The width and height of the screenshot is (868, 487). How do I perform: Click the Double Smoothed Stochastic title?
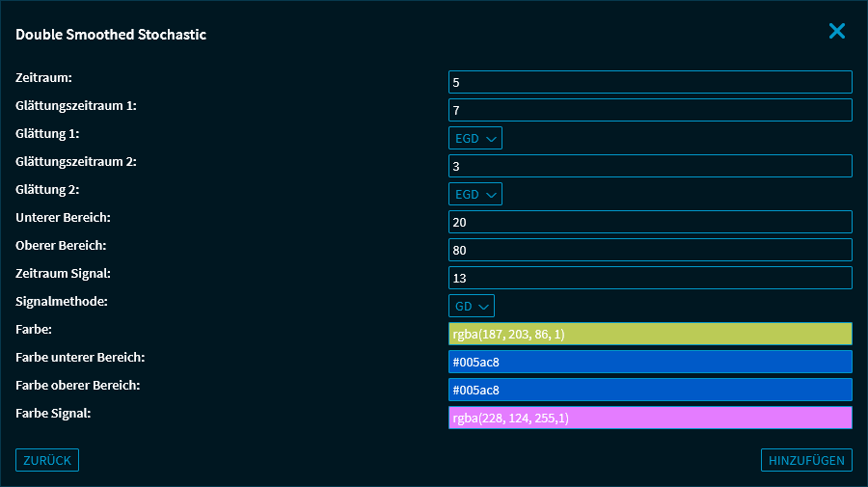[111, 35]
